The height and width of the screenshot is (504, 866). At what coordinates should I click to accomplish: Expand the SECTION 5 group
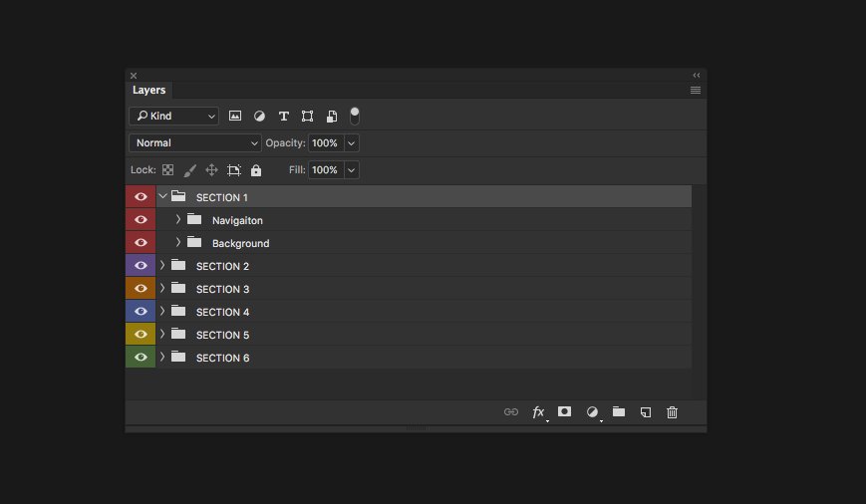click(x=161, y=334)
